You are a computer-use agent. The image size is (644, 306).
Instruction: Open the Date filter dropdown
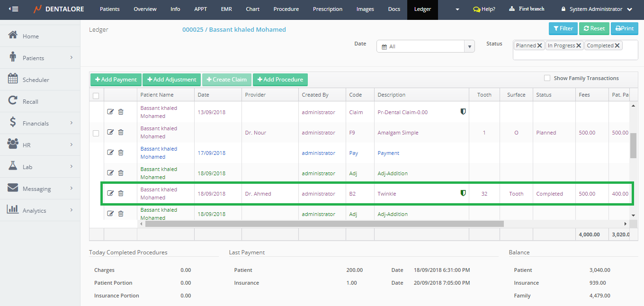(x=425, y=46)
